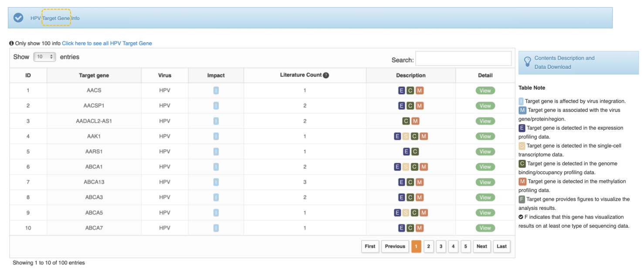The width and height of the screenshot is (644, 269).
Task: Click the 'E' expression badge in ABCA13 row
Action: pyautogui.click(x=402, y=182)
